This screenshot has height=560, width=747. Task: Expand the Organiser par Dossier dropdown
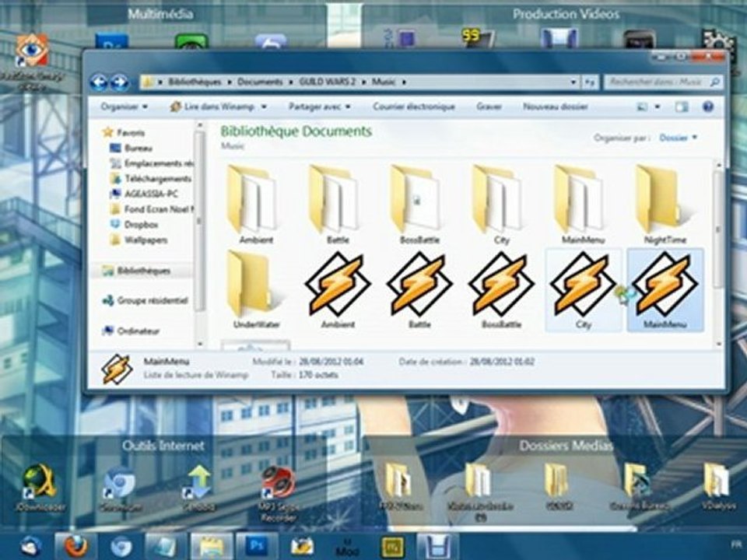(x=679, y=138)
